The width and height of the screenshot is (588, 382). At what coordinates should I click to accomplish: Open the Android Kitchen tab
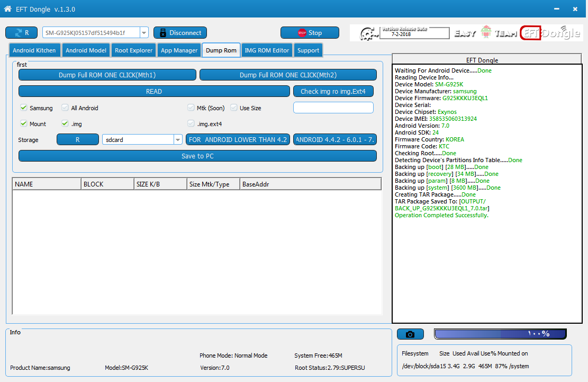(34, 50)
